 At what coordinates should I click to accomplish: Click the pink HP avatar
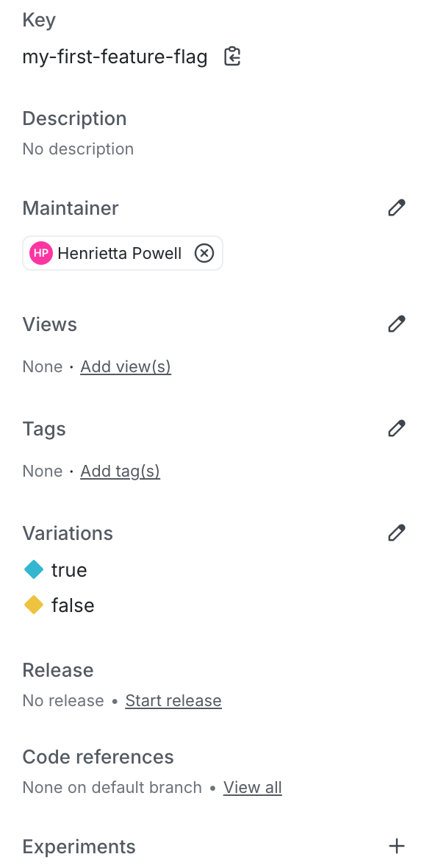41,253
